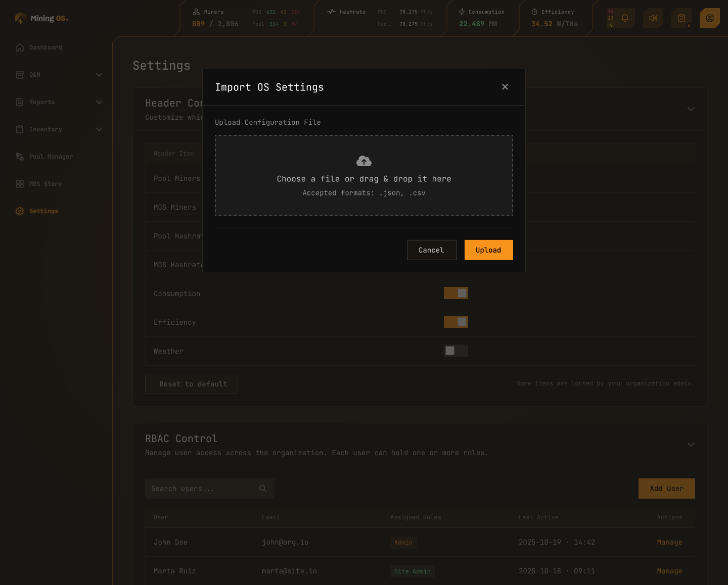Viewport: 728px width, 585px height.
Task: Collapse the RBAC Control section chevron
Action: [691, 445]
